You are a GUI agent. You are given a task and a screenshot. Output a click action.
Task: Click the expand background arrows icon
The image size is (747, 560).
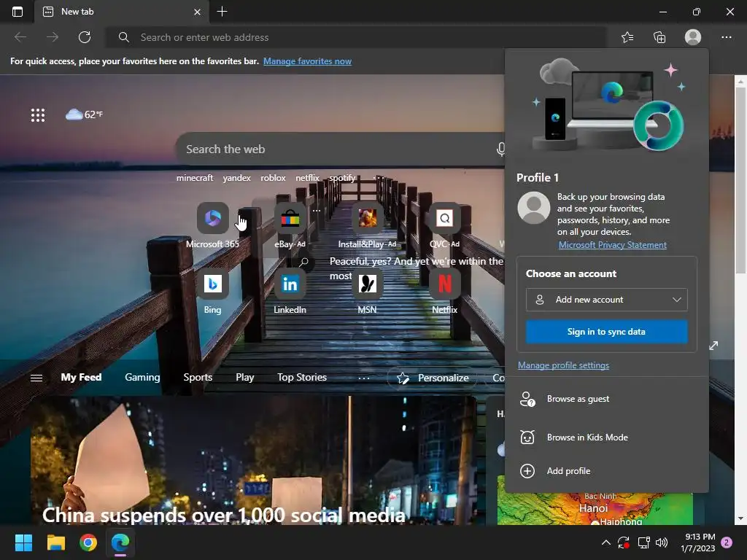click(713, 345)
